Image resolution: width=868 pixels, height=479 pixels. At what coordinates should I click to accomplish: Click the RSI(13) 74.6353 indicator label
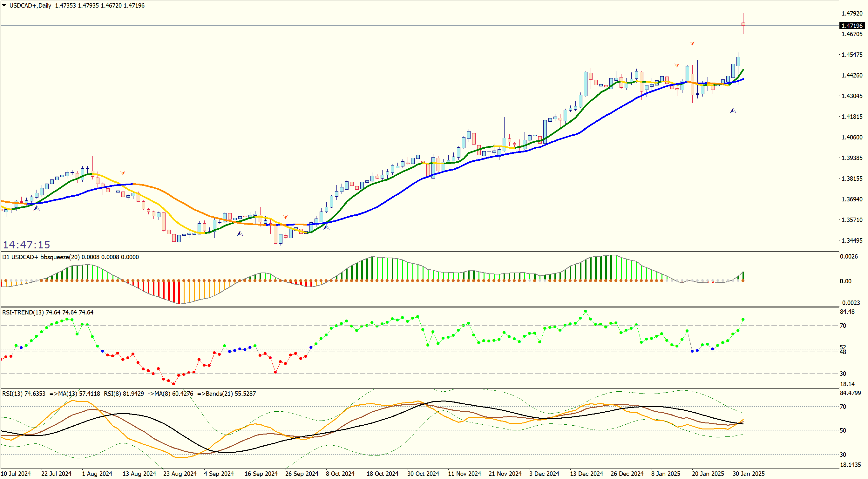pos(24,394)
